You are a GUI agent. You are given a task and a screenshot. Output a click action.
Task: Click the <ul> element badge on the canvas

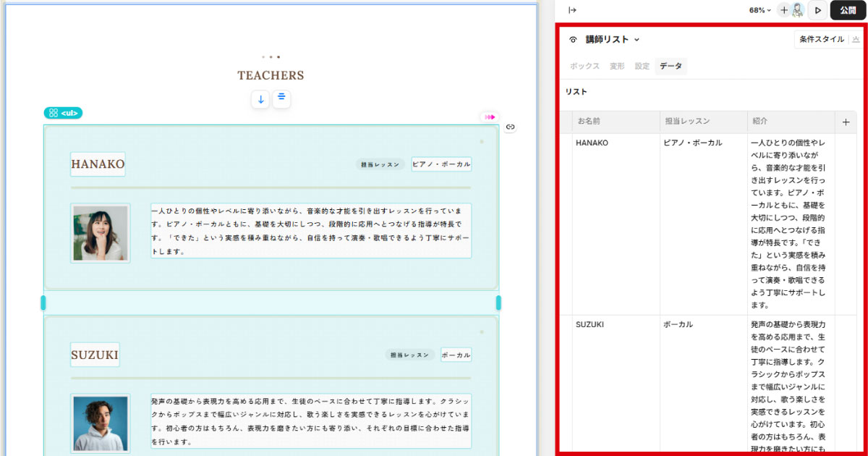64,113
